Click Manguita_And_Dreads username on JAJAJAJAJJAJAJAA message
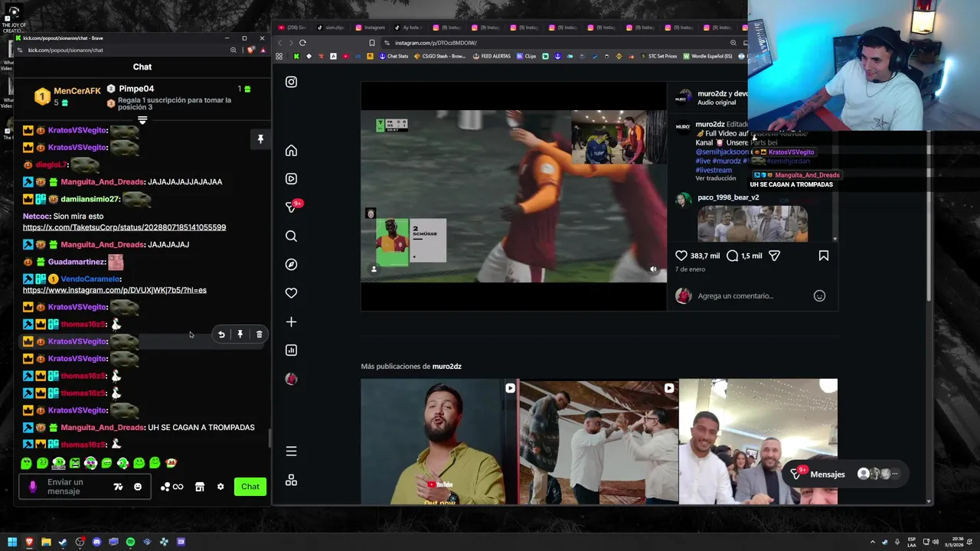980x551 pixels. [103, 182]
